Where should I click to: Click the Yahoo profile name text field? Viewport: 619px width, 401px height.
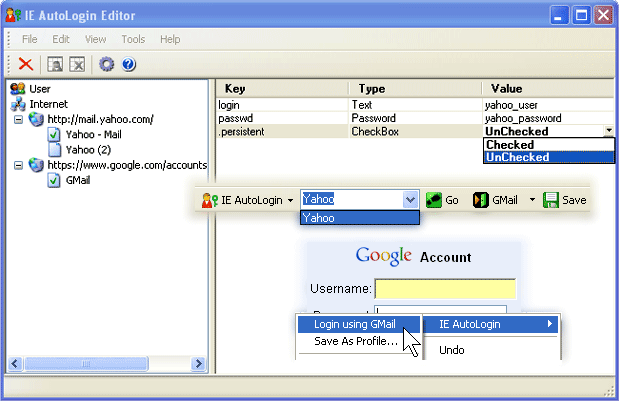click(x=352, y=200)
